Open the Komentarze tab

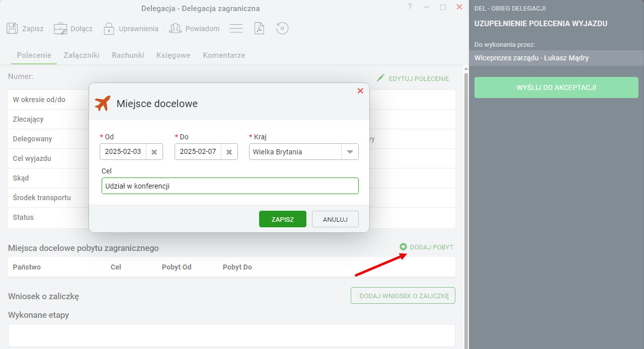(224, 55)
